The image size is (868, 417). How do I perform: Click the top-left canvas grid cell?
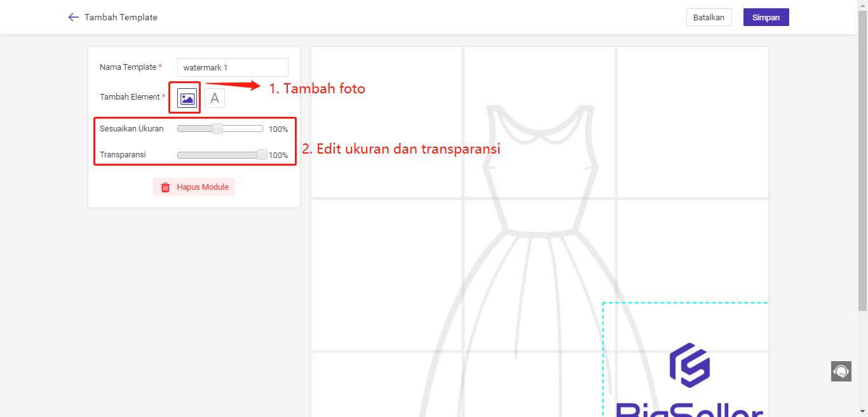click(x=386, y=122)
